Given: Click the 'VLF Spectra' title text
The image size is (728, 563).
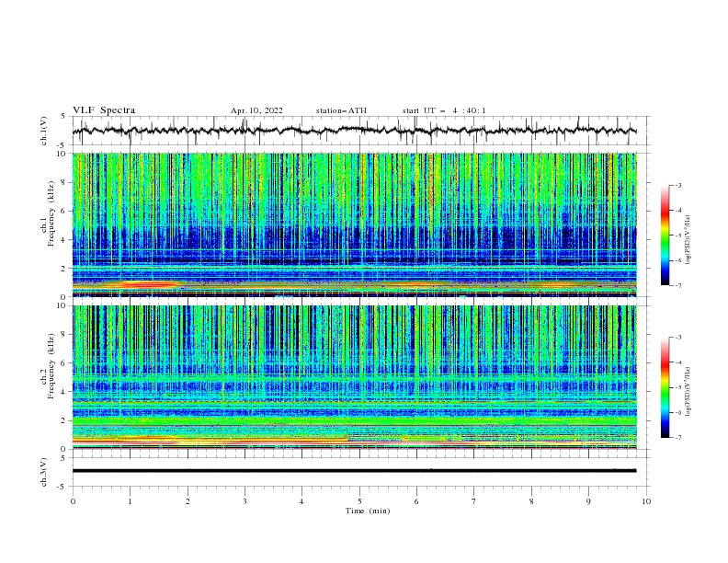Looking at the screenshot, I should click(104, 110).
